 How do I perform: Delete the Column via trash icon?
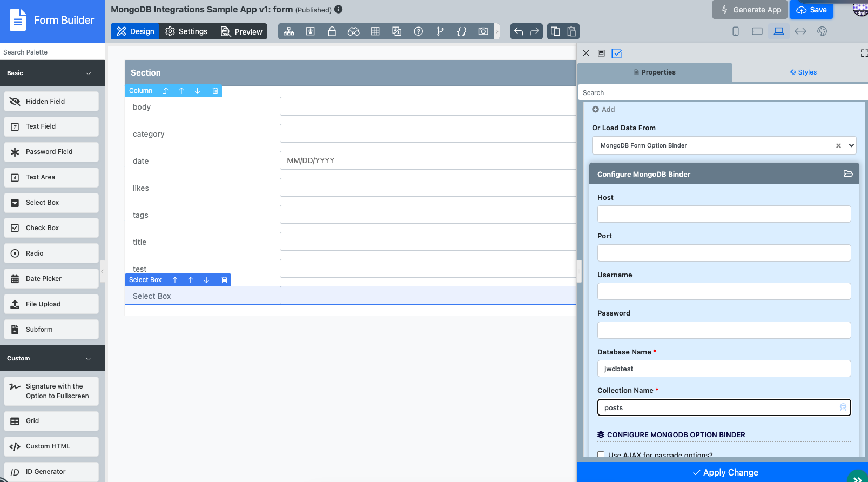pyautogui.click(x=215, y=91)
